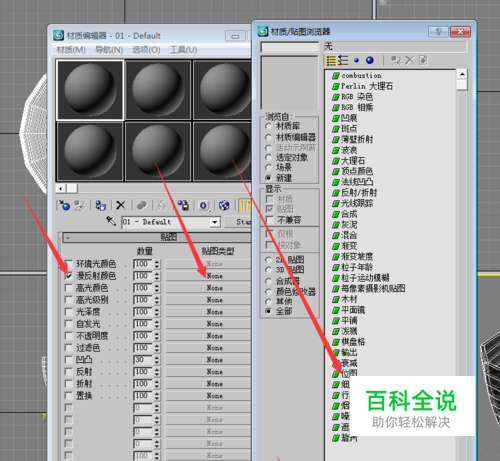This screenshot has width=500, height=461.
Task: Click Put to Library icon
Action: tap(183, 206)
